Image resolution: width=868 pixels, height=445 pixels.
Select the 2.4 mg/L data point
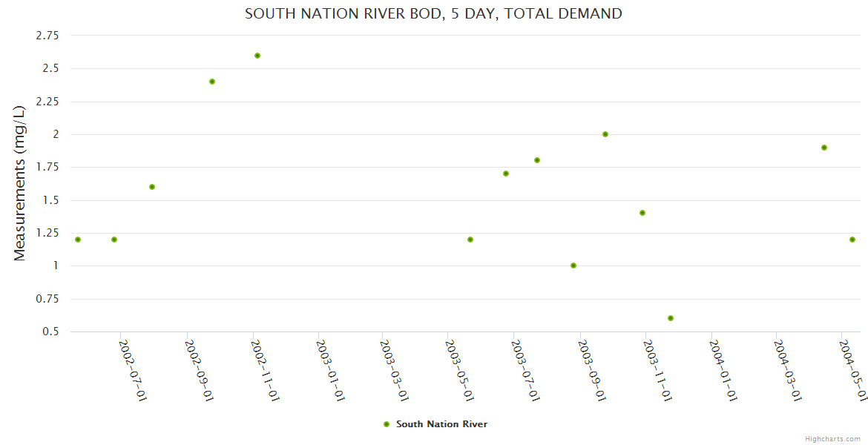(212, 82)
